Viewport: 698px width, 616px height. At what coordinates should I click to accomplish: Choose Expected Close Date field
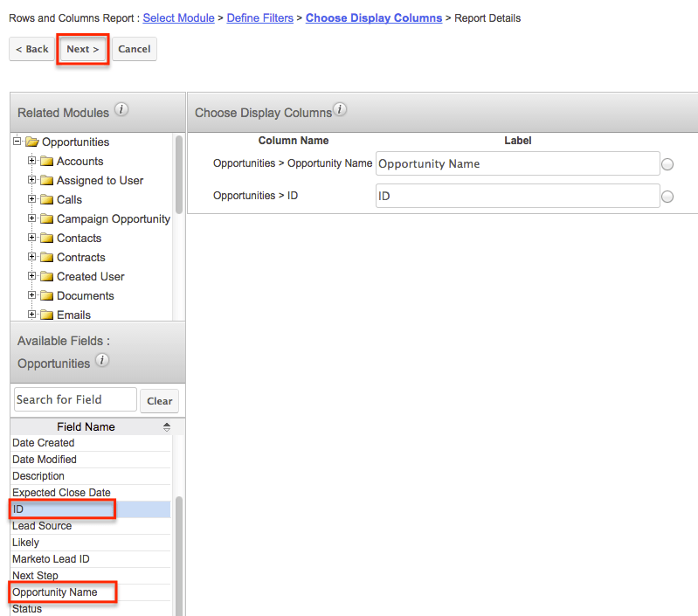[90, 493]
